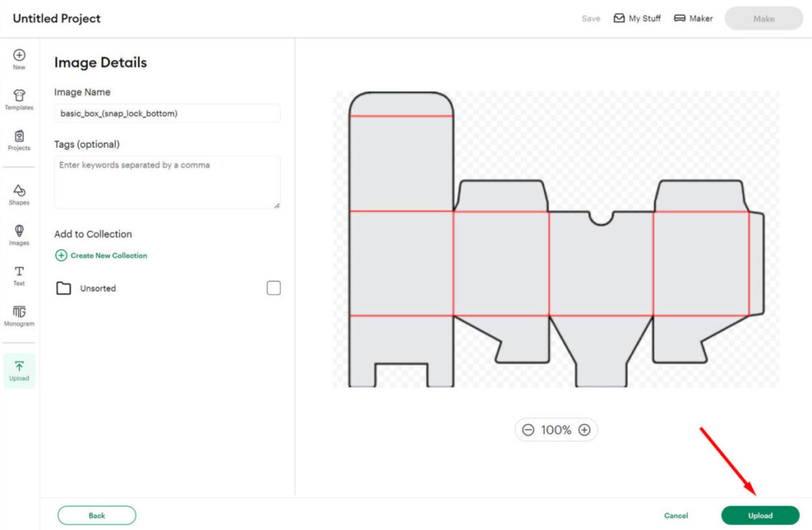Check the Unsorted collection checkbox
812x530 pixels.
(274, 288)
